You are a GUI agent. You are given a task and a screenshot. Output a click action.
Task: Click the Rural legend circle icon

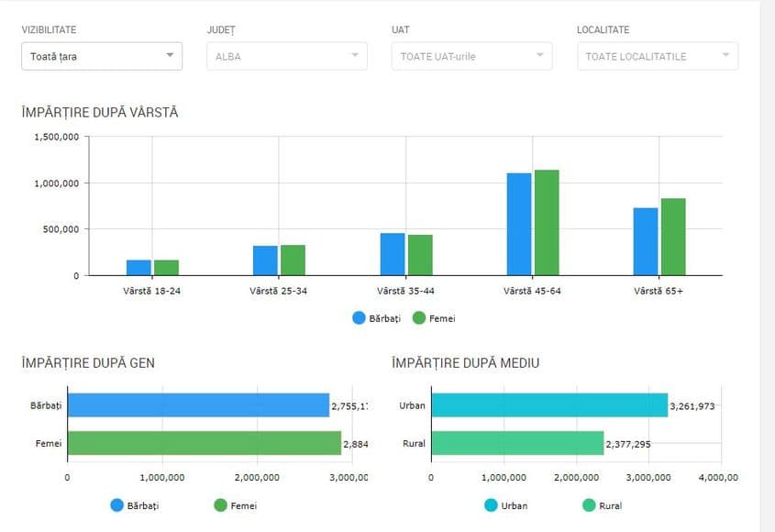pos(589,505)
